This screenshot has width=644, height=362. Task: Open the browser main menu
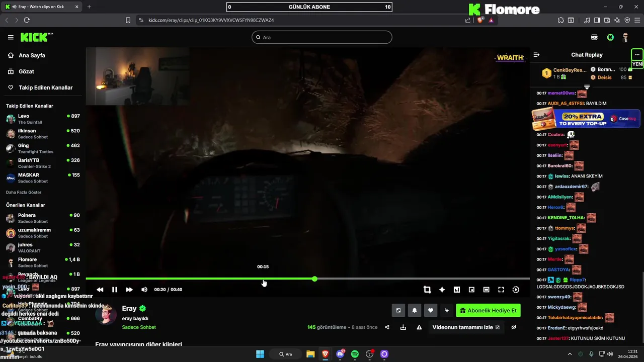tap(637, 20)
